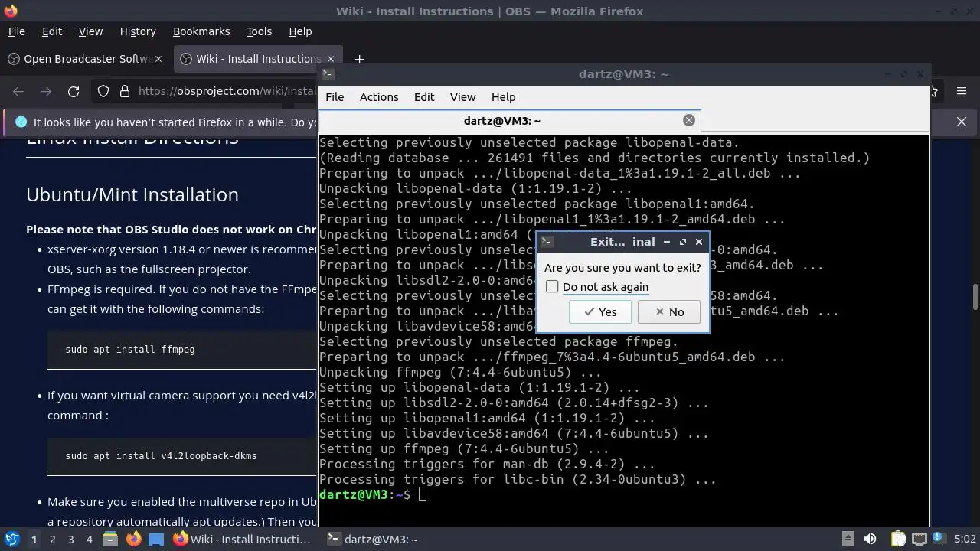980x551 pixels.
Task: Open Firefox Bookmarks menu
Action: [x=201, y=31]
